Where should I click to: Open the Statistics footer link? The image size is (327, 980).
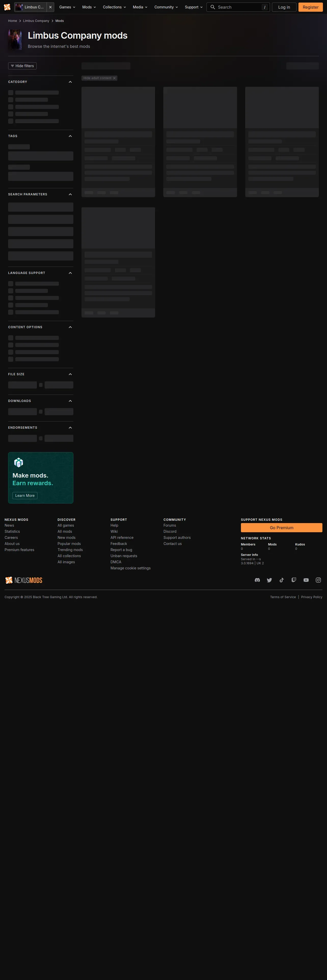click(x=12, y=531)
